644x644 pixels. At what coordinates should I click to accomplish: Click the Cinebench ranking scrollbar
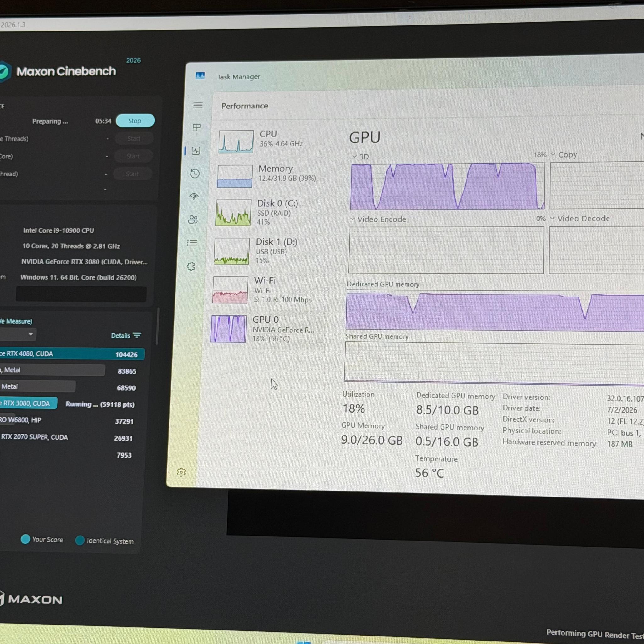pos(158,326)
